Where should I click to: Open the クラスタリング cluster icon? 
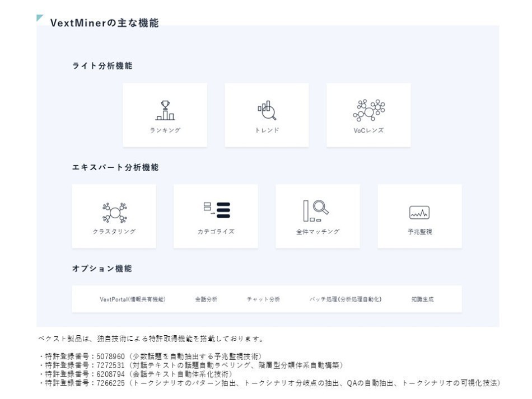pos(114,212)
